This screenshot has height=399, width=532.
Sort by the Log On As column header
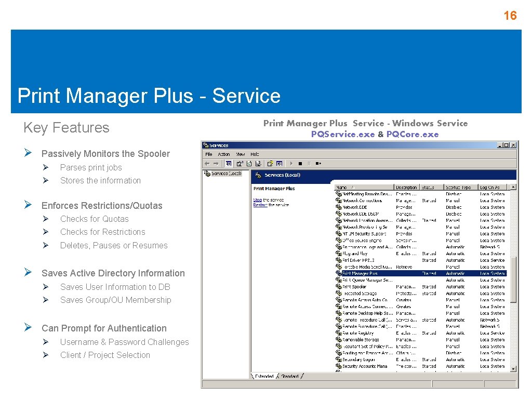click(493, 187)
